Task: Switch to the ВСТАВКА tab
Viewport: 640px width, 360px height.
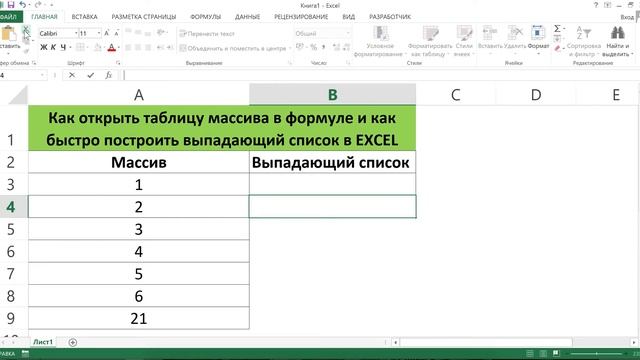Action: click(x=84, y=17)
